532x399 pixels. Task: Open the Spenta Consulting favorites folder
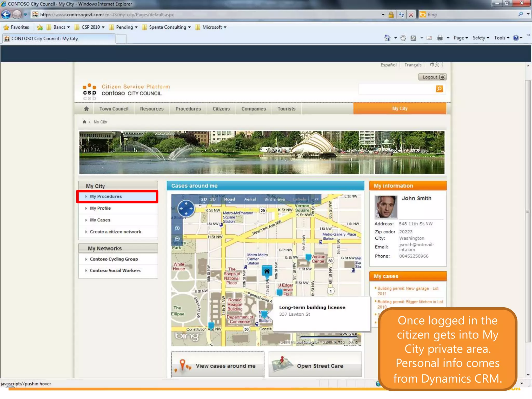(167, 27)
